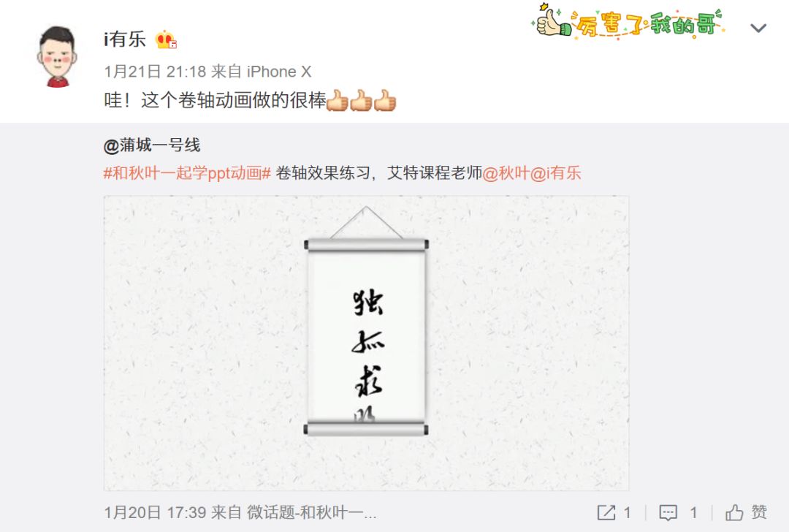The image size is (789, 532).
Task: Open the i有乐 profile avatar
Action: click(x=57, y=56)
